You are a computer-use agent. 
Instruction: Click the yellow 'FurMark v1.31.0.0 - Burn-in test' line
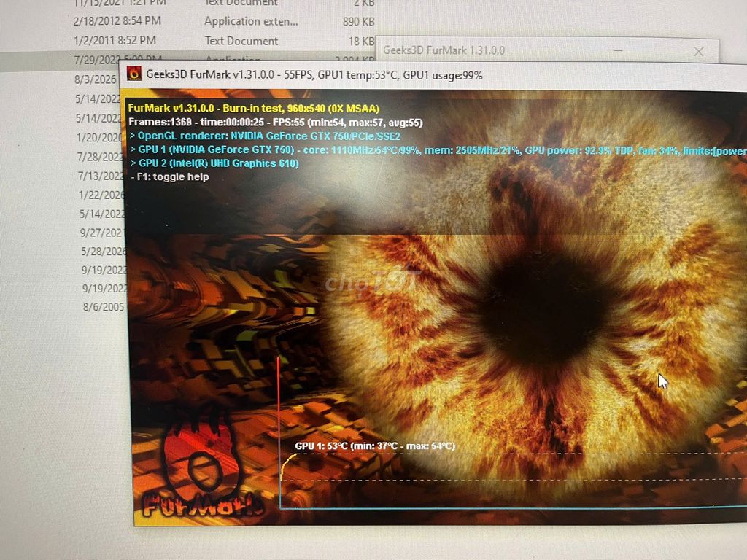[x=253, y=108]
